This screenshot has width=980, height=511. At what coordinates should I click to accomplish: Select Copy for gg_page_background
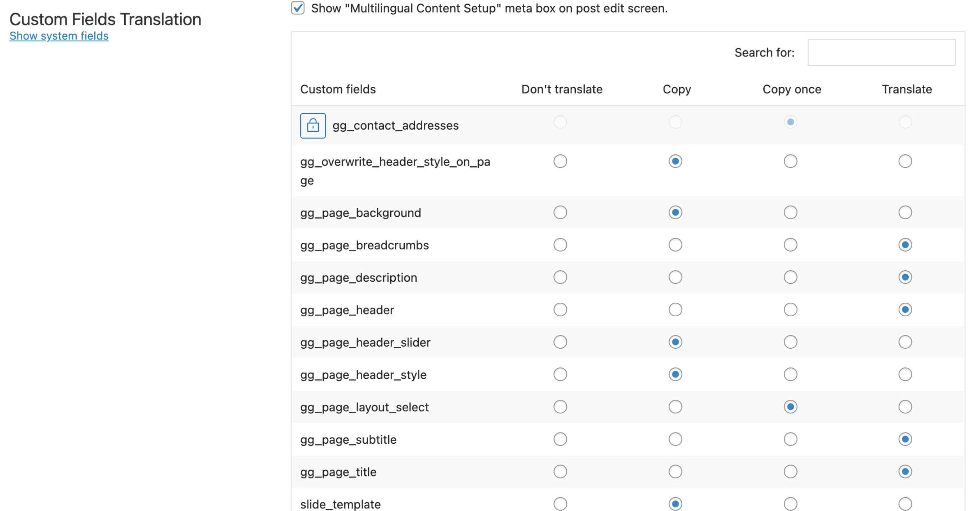[675, 212]
